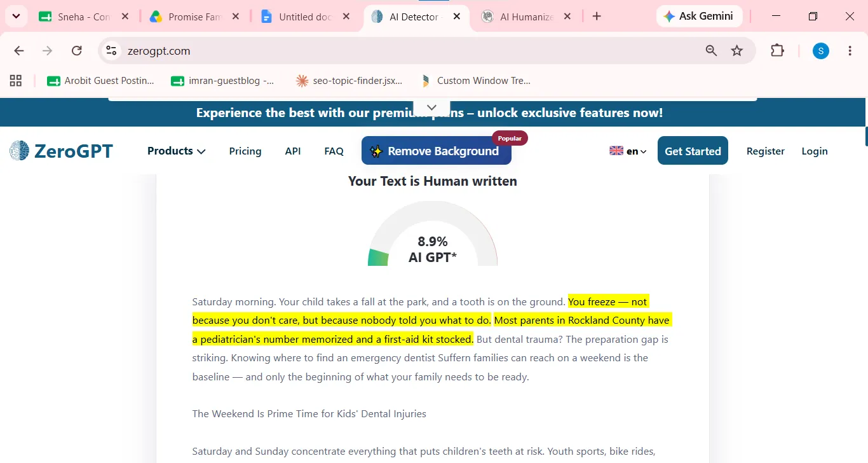Open Chrome's three-dot menu
Screen dimensions: 868x463
[850, 51]
